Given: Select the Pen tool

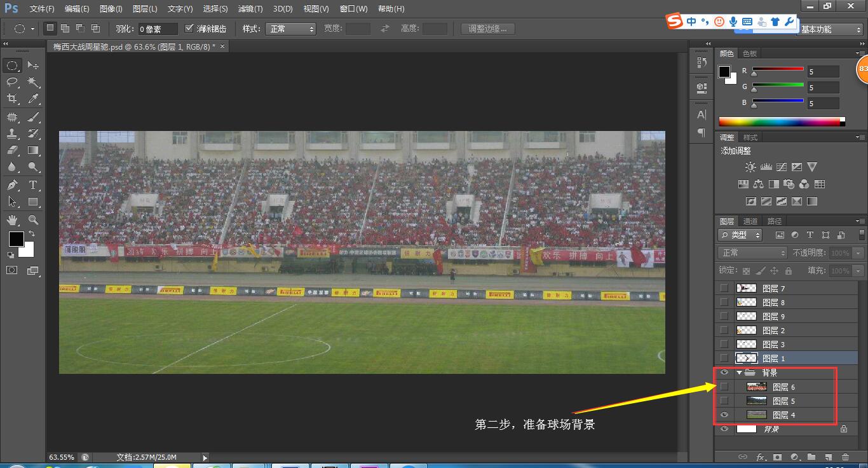Looking at the screenshot, I should (12, 185).
